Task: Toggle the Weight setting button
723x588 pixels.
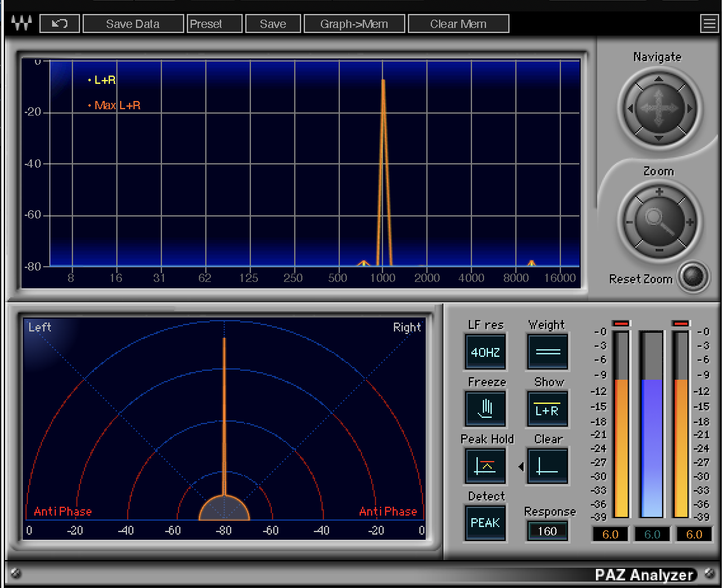Action: pos(548,352)
